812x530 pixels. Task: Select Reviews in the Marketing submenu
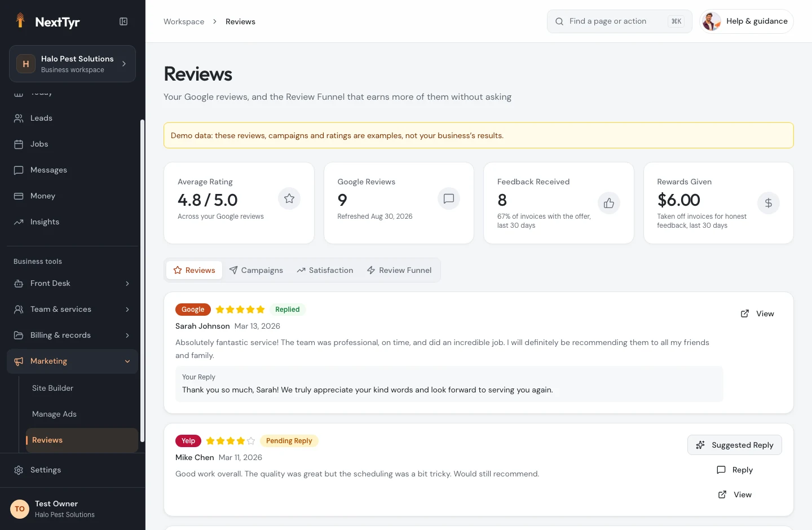pyautogui.click(x=81, y=440)
